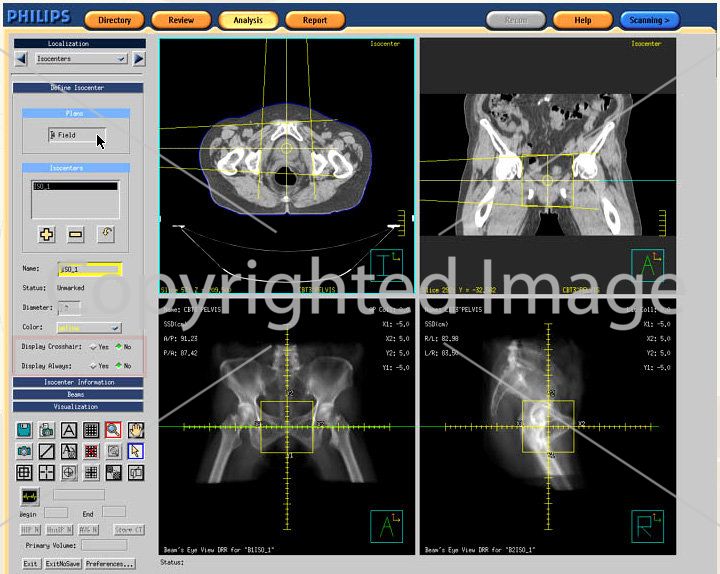Open the Isocenters localization dropdown
The height and width of the screenshot is (574, 720).
click(80, 59)
